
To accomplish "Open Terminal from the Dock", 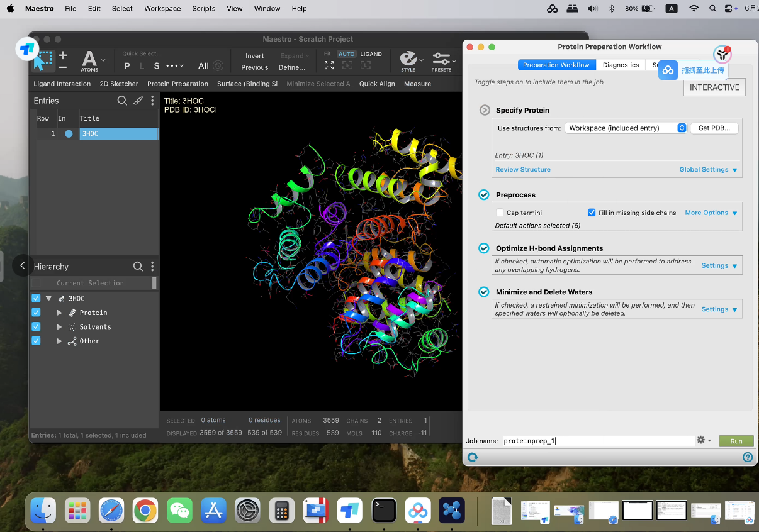I will click(383, 511).
